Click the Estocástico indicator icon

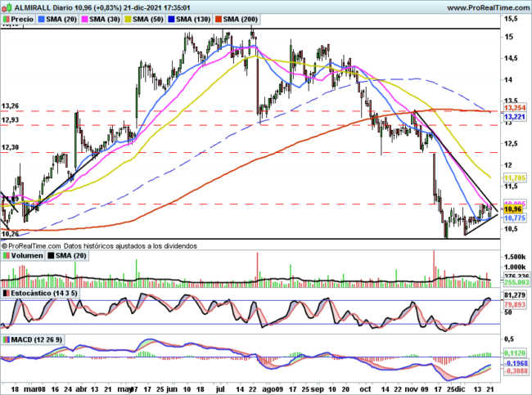pyautogui.click(x=6, y=293)
